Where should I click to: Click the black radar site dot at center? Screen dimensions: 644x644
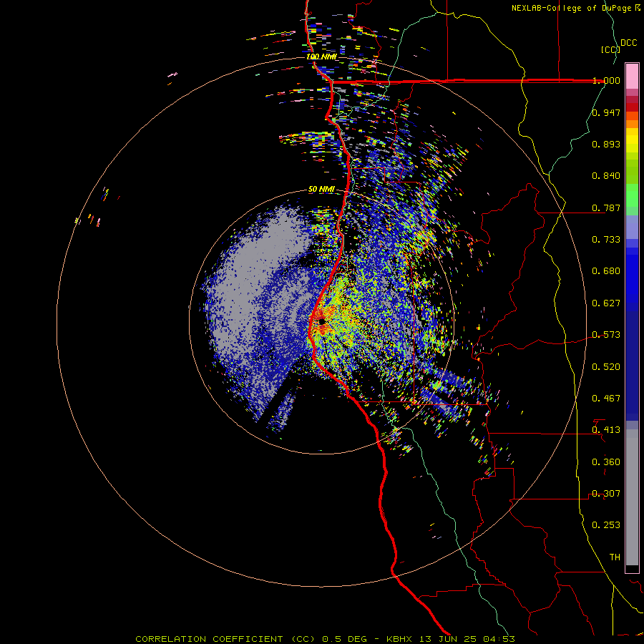(x=321, y=321)
